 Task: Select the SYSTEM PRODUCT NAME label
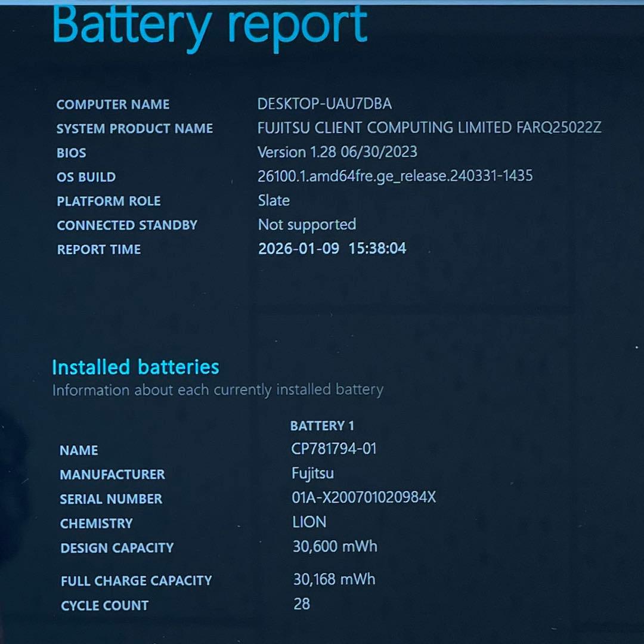[135, 129]
